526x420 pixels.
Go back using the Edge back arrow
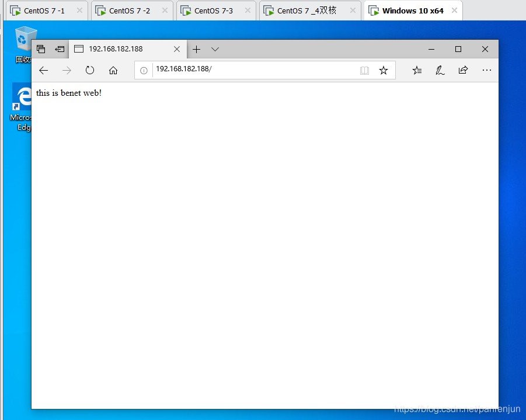pyautogui.click(x=44, y=71)
